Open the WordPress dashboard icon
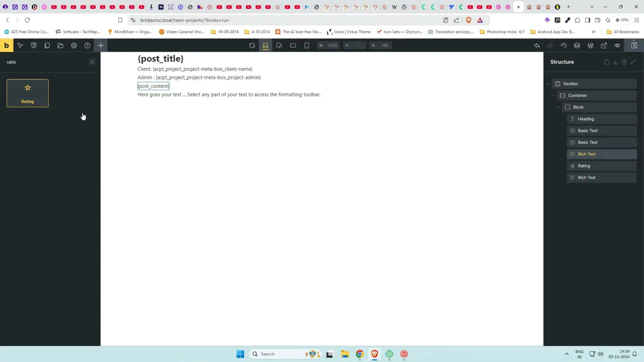This screenshot has height=362, width=644. coord(590,46)
